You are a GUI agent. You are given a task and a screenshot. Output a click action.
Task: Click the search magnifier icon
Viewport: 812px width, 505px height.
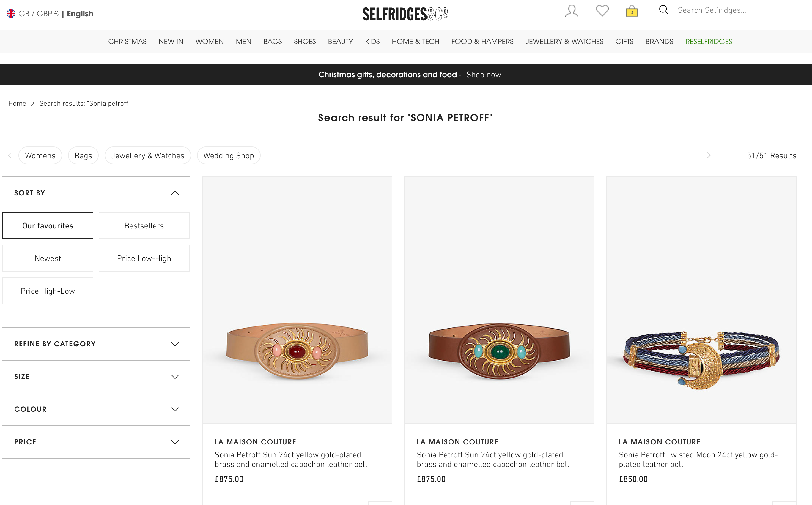(664, 10)
